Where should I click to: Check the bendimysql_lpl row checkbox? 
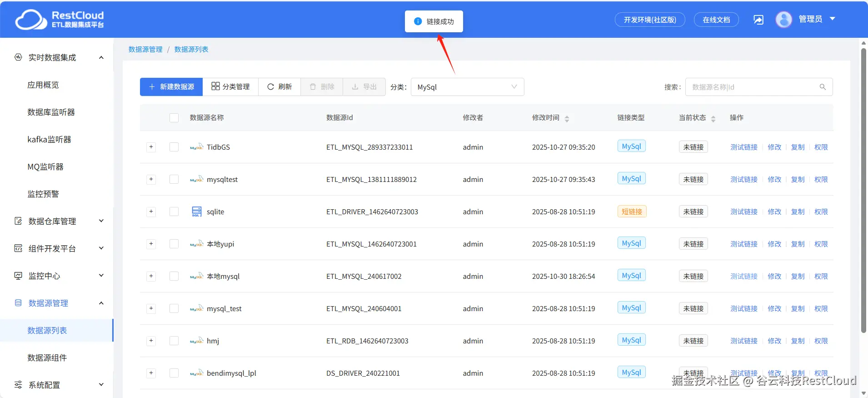(x=174, y=373)
